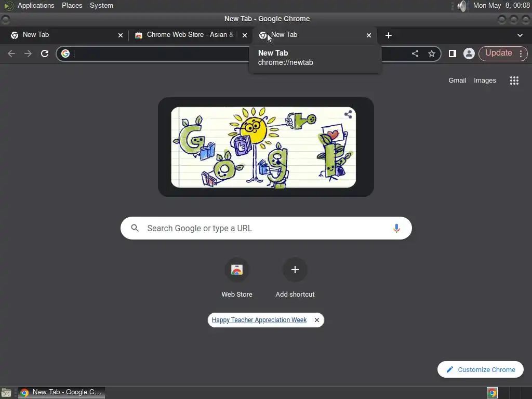This screenshot has height=399, width=532.
Task: Go forward using the forward arrow
Action: [x=28, y=54]
